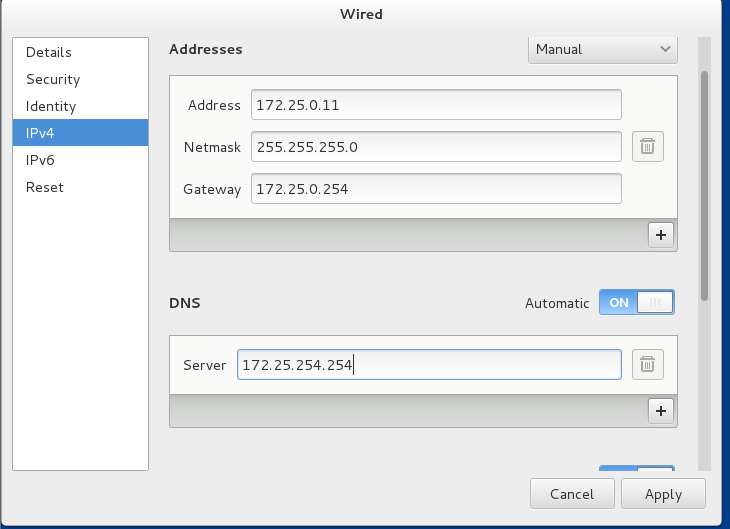Add another address with plus button
The width and height of the screenshot is (730, 529).
click(x=661, y=235)
